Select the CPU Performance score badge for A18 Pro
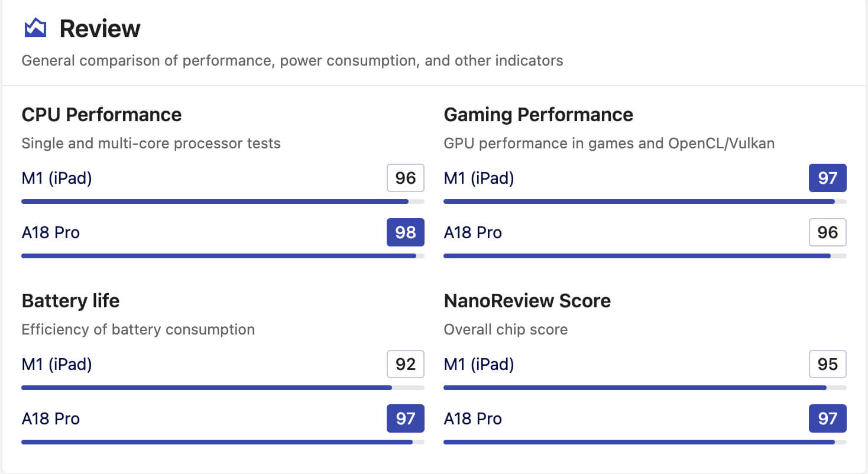The width and height of the screenshot is (868, 474). tap(405, 232)
